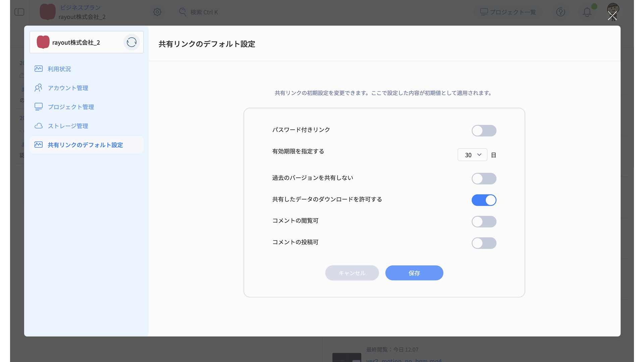Enable the コメントの投稿可 toggle
The image size is (644, 362).
pyautogui.click(x=484, y=243)
